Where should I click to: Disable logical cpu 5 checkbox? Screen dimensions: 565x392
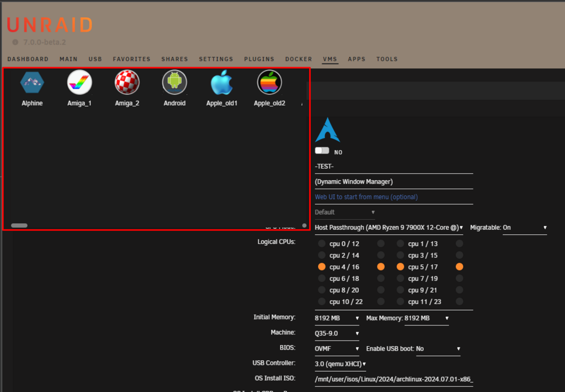tap(401, 267)
